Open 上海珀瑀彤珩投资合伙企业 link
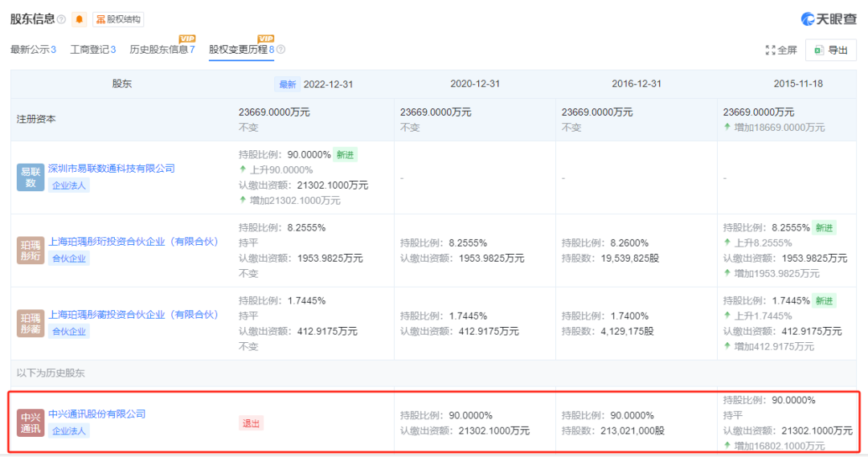868x457 pixels. 133,241
